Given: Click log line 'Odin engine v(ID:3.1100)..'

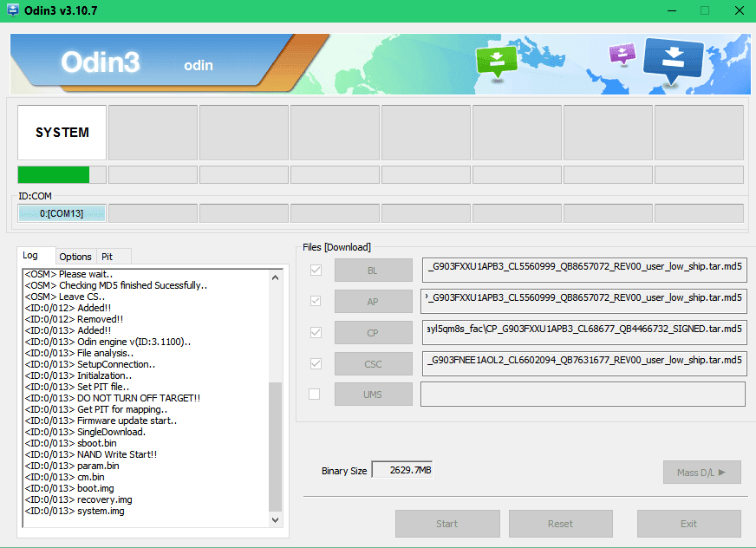Looking at the screenshot, I should 108,342.
